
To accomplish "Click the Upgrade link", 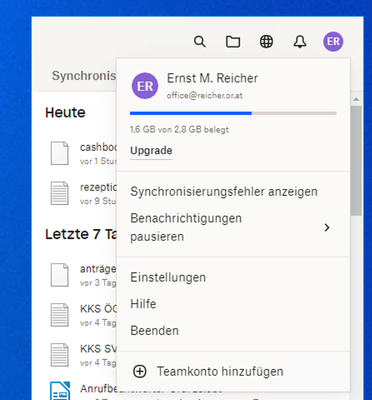I will [x=151, y=151].
